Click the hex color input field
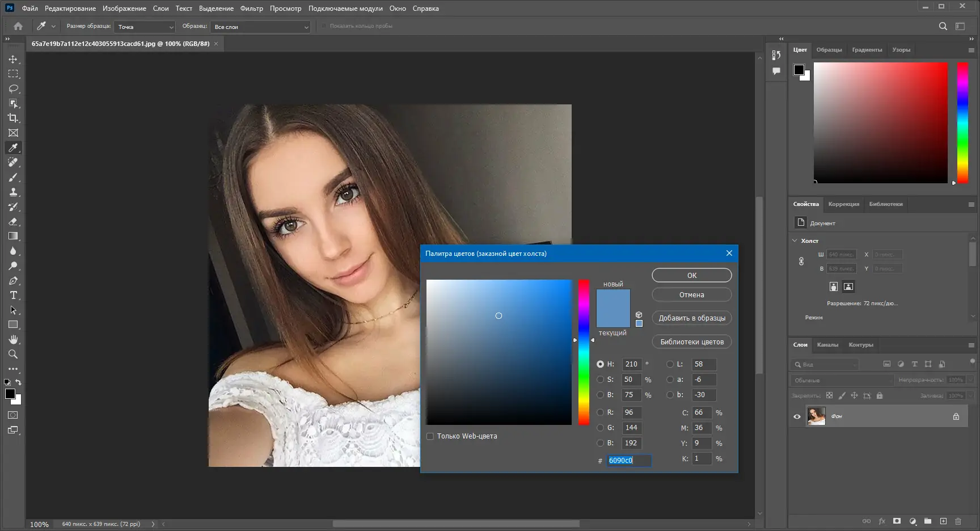This screenshot has width=980, height=531. [x=628, y=460]
